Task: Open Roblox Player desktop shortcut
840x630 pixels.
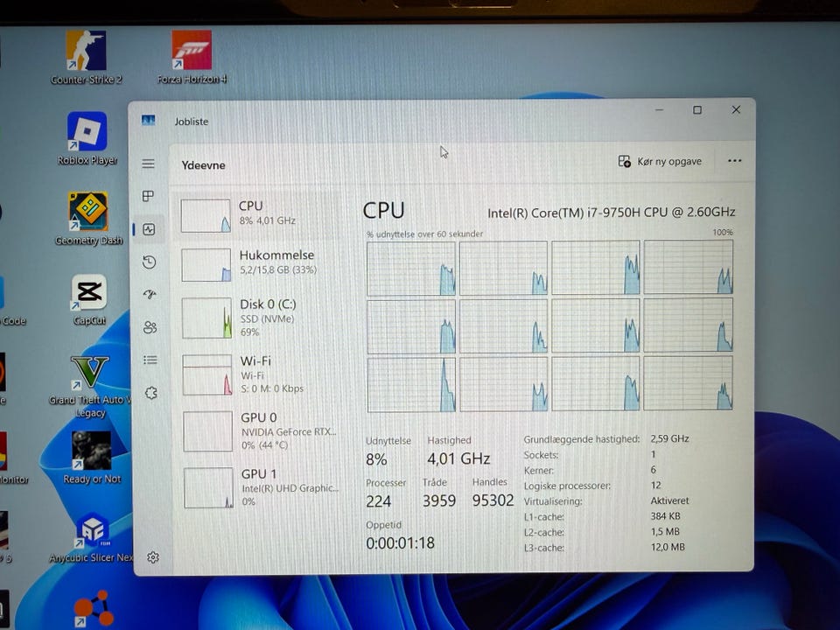Action: (87, 138)
